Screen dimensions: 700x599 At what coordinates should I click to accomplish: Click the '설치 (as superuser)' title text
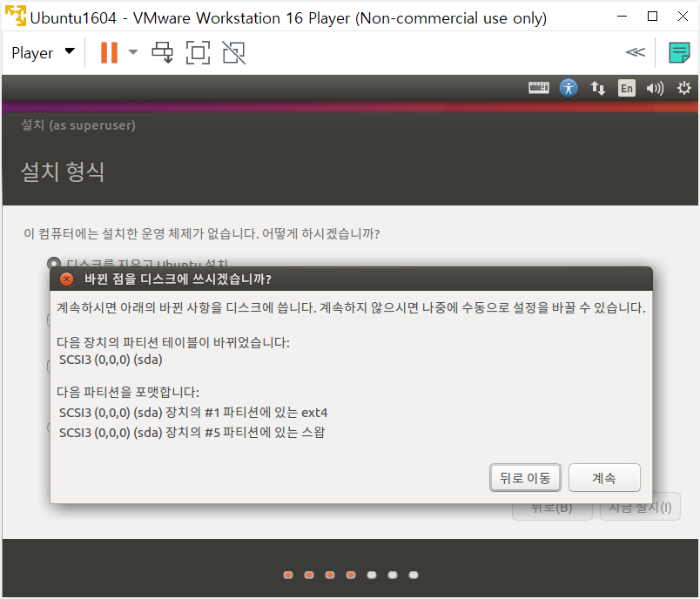tap(78, 125)
